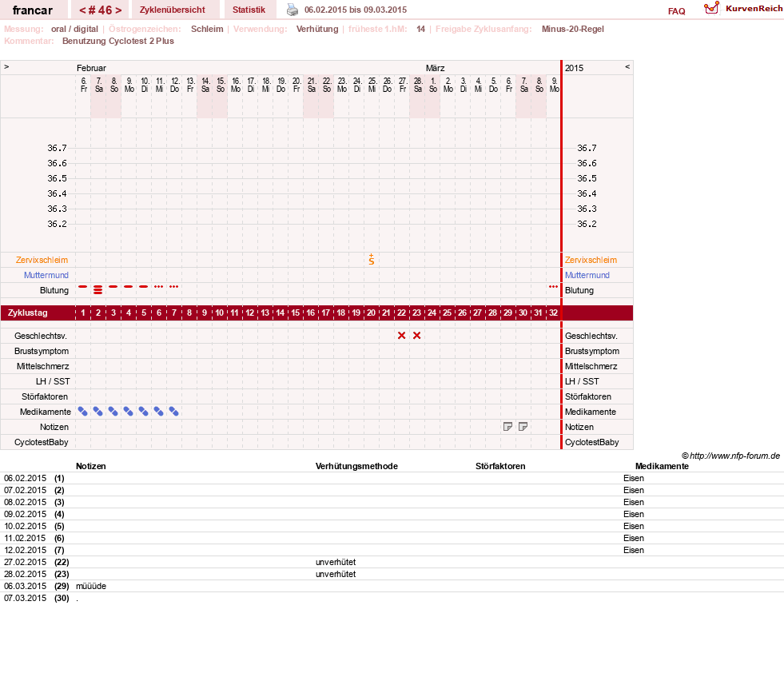
Task: Click the spotting dots on cycle day 32
Action: (554, 286)
